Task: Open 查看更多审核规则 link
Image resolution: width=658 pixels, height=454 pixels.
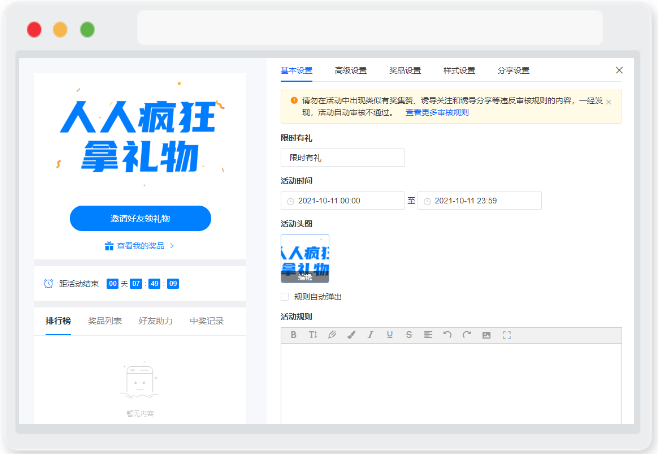Action: (x=437, y=112)
